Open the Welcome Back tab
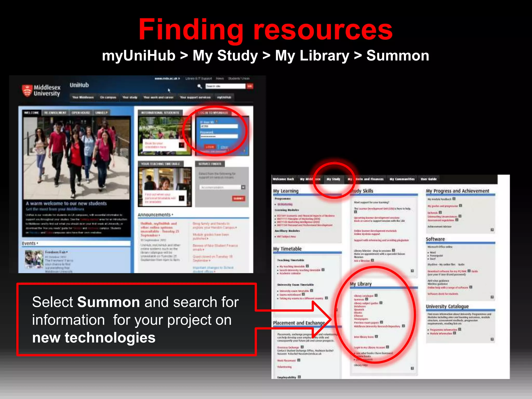Screen dimensions: 532x399 (283, 179)
